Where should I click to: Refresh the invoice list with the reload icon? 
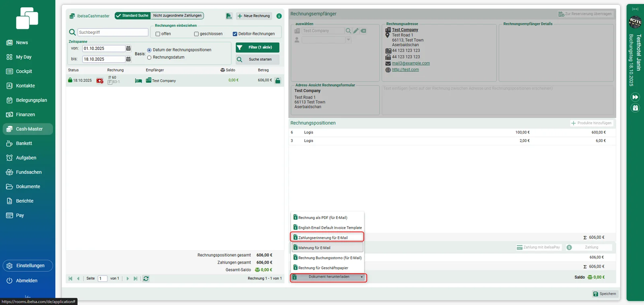[x=146, y=278]
